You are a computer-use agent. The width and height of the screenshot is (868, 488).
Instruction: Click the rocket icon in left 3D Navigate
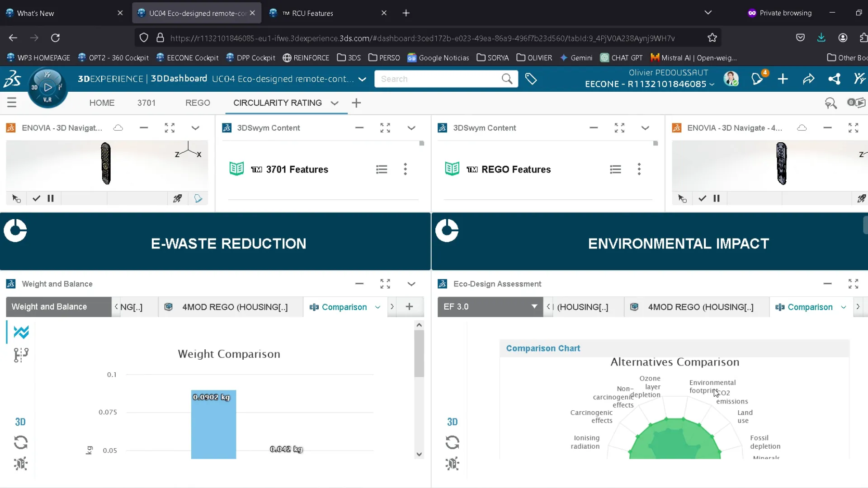click(x=178, y=198)
